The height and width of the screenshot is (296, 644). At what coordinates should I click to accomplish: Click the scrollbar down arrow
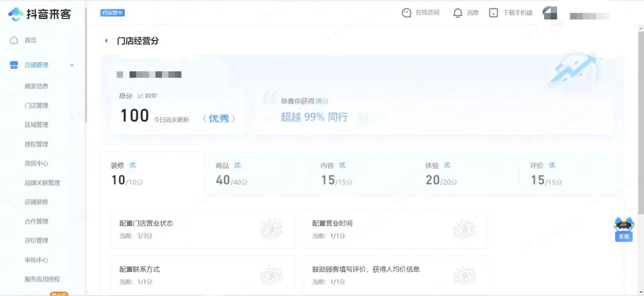click(641, 292)
